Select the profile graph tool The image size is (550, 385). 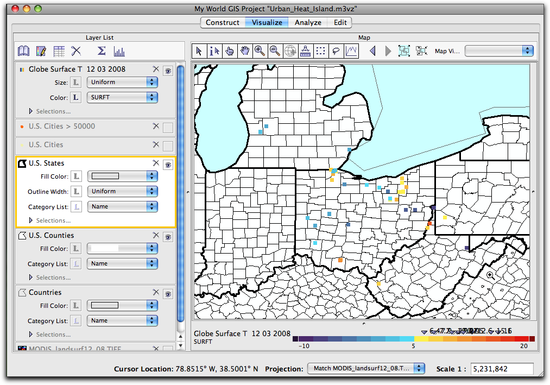click(x=351, y=51)
